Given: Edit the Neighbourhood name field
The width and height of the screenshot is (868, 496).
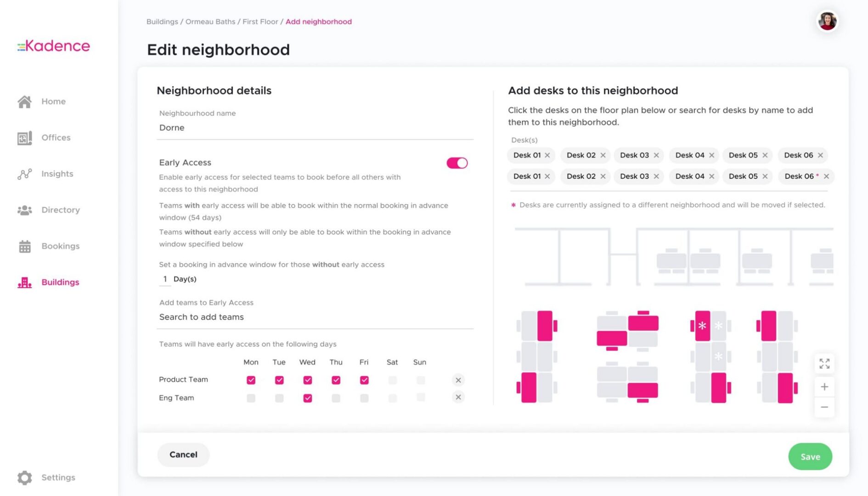Looking at the screenshot, I should click(315, 128).
